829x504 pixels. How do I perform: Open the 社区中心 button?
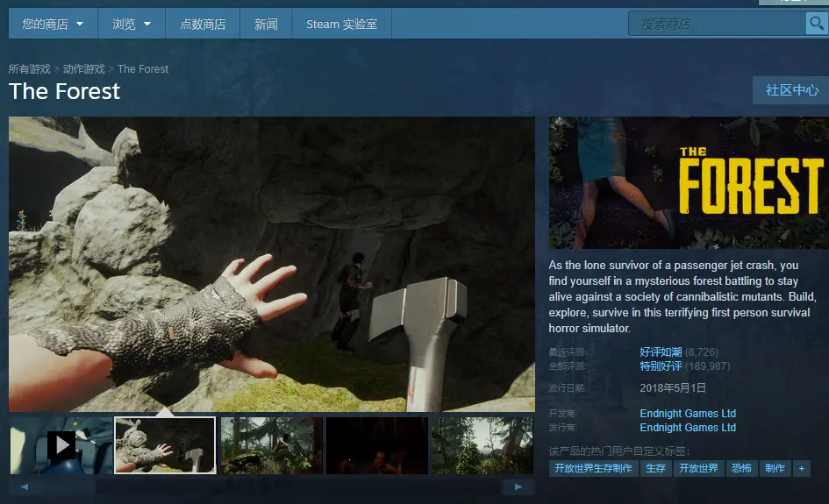(x=791, y=90)
